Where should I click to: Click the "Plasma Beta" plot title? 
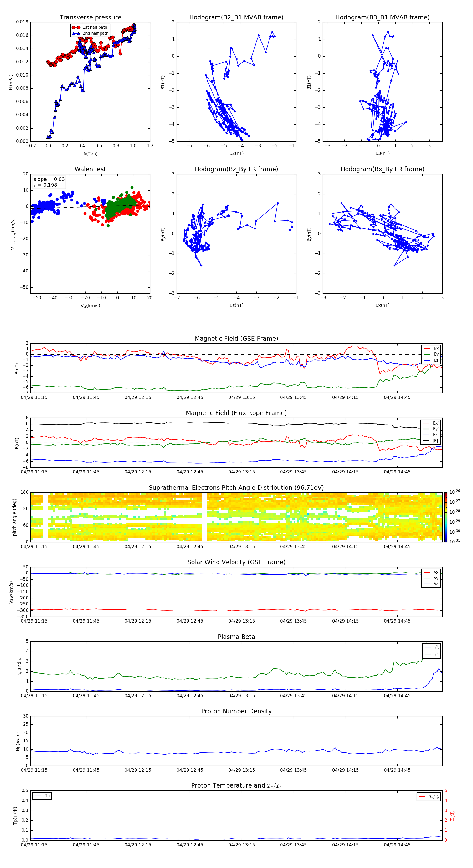click(236, 637)
